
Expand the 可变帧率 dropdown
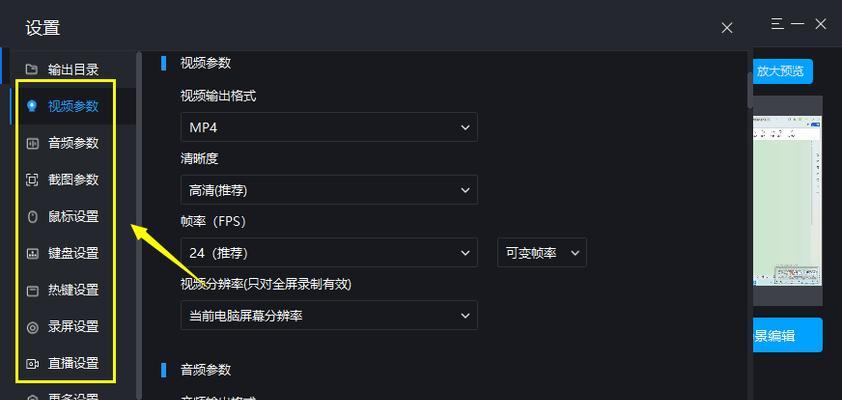542,252
